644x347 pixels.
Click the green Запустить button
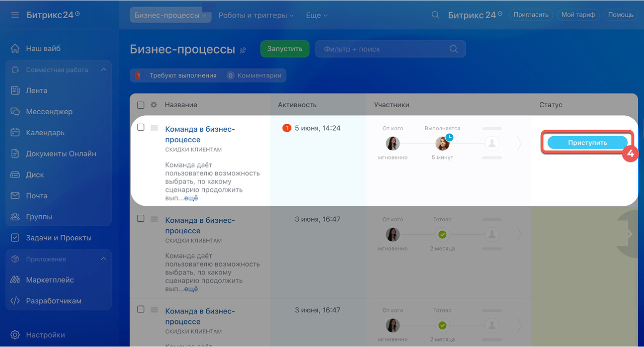(x=285, y=49)
